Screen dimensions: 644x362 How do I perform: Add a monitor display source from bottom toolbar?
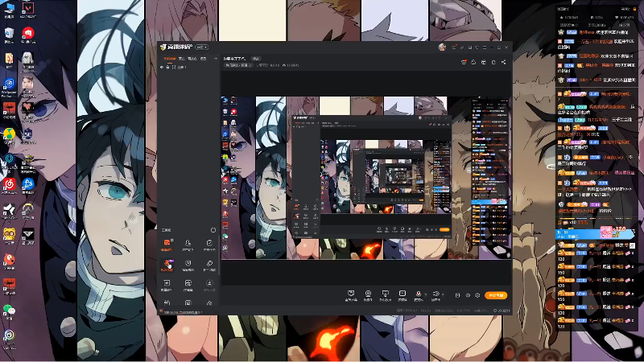tap(386, 295)
